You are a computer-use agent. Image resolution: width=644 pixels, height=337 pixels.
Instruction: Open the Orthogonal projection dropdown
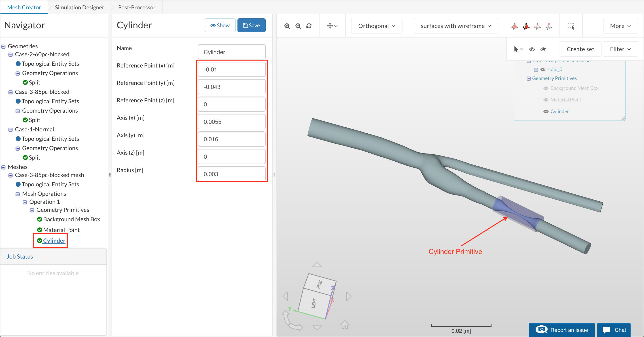click(376, 26)
